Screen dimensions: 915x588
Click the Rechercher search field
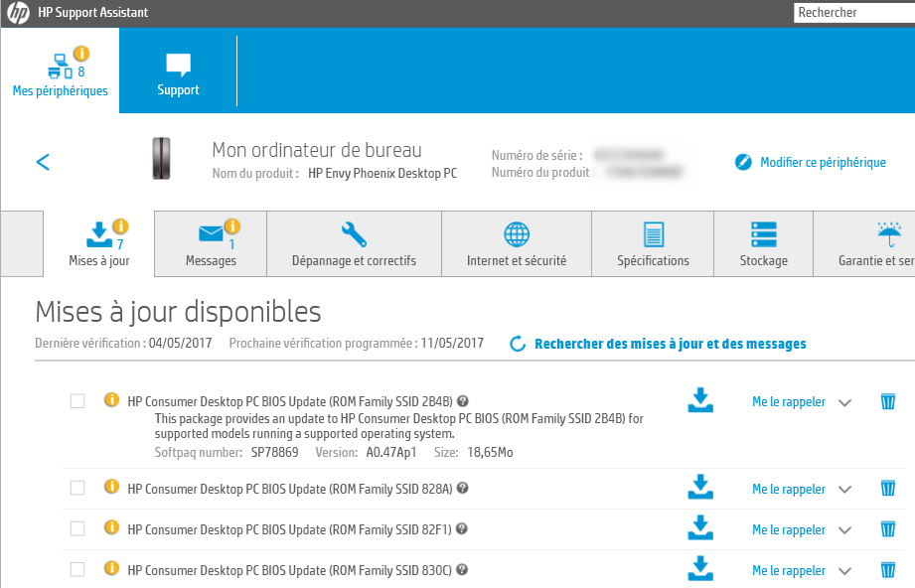(852, 13)
